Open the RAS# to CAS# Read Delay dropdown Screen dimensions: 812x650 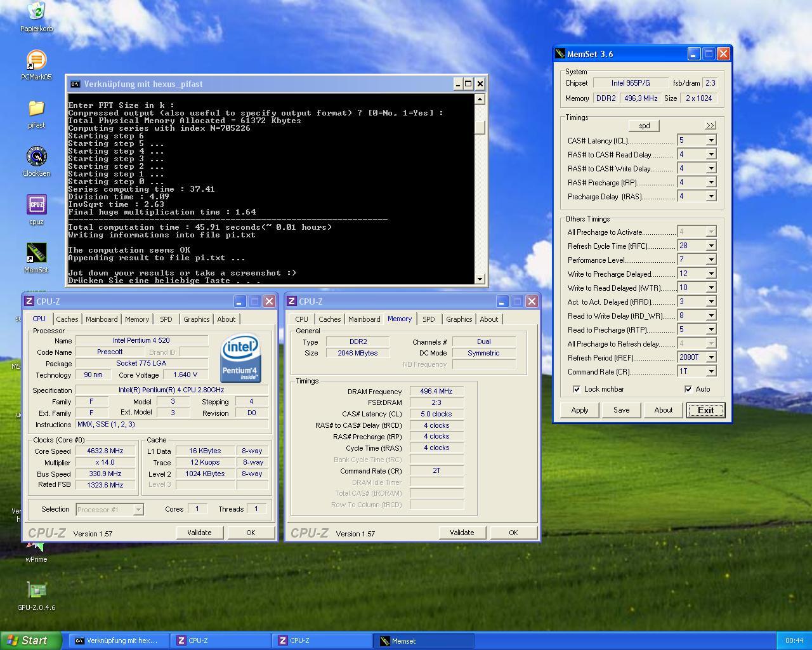click(710, 154)
